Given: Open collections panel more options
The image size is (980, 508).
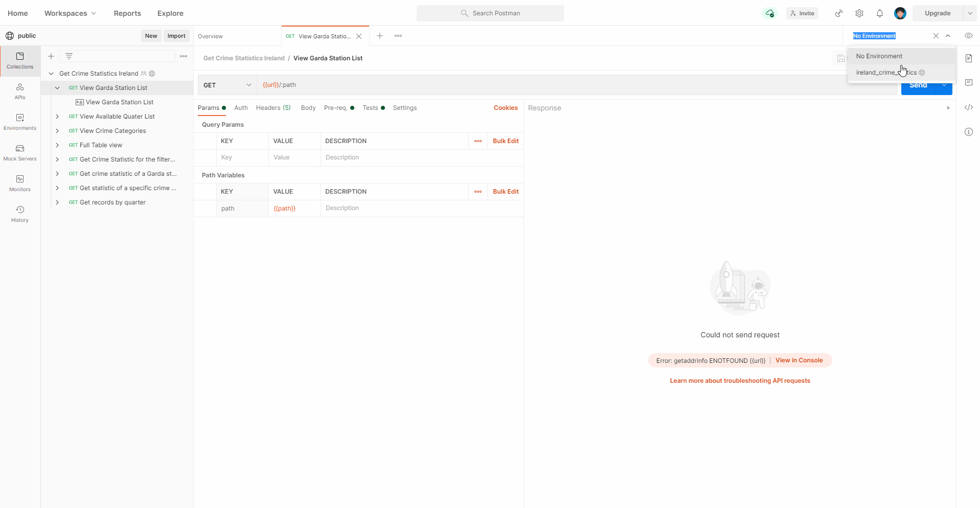Looking at the screenshot, I should (x=184, y=56).
